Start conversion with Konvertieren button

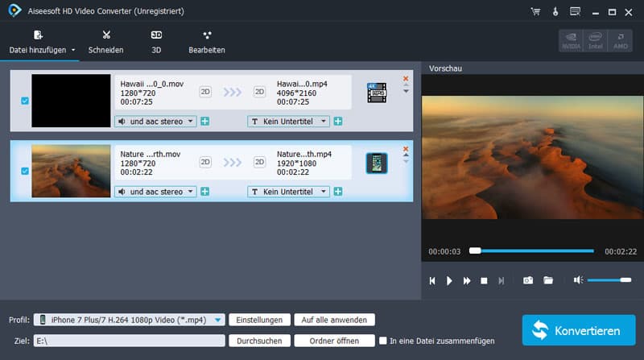pos(579,330)
